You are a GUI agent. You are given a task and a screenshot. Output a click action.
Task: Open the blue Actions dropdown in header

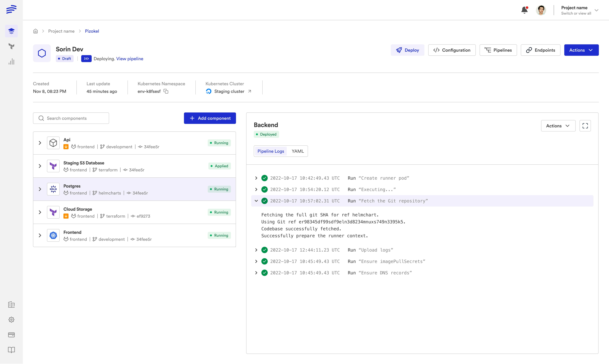(581, 50)
